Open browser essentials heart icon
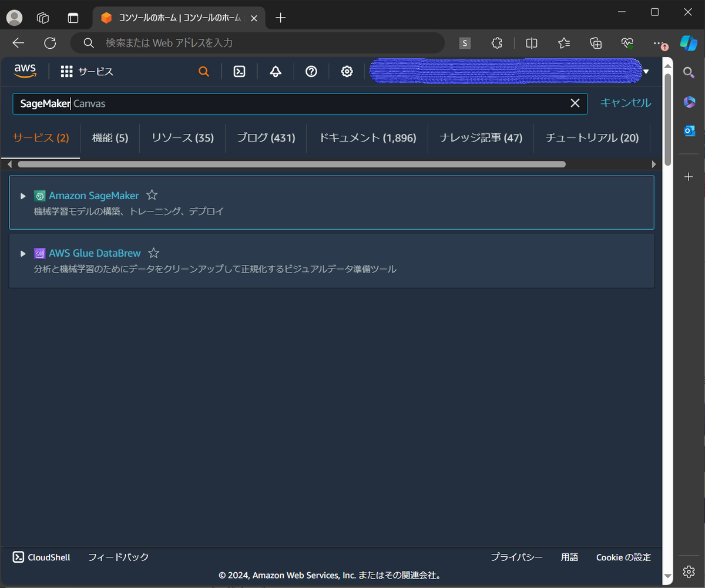 coord(627,43)
